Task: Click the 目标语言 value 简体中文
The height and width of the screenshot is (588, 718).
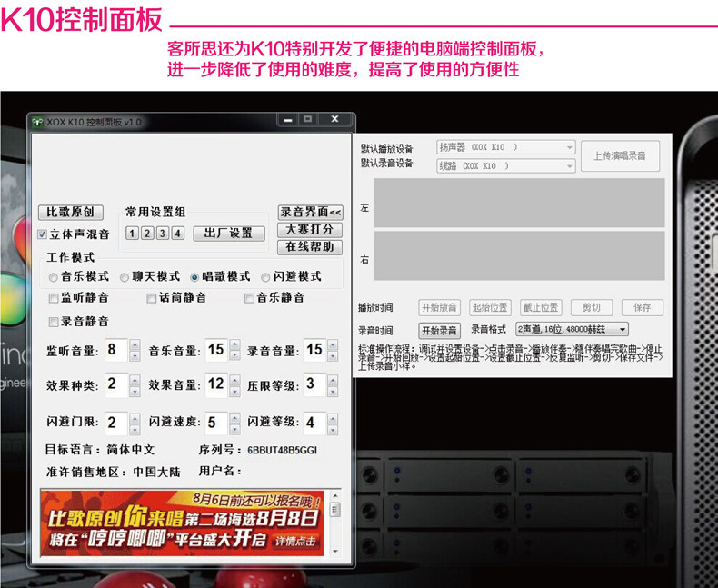Action: coord(131,450)
